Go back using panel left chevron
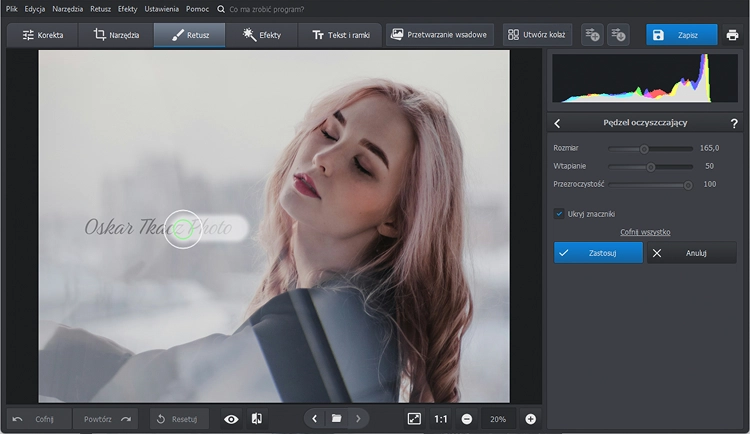Image resolution: width=750 pixels, height=434 pixels. (557, 123)
